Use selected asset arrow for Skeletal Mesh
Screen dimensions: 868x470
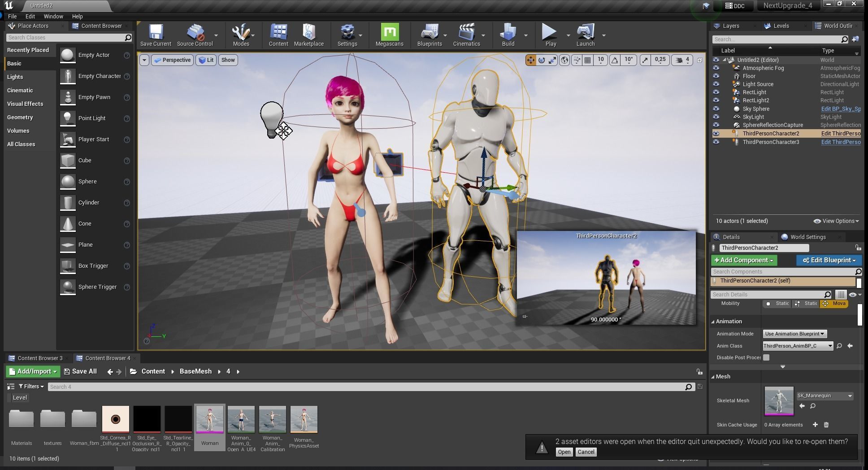(x=802, y=406)
